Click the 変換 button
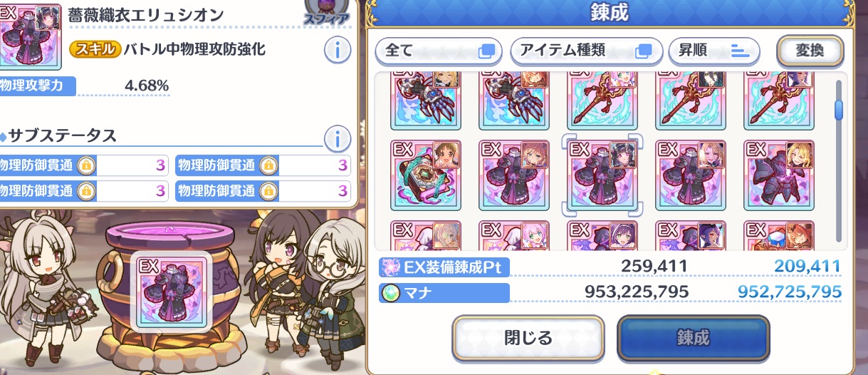This screenshot has height=375, width=868. coord(810,50)
